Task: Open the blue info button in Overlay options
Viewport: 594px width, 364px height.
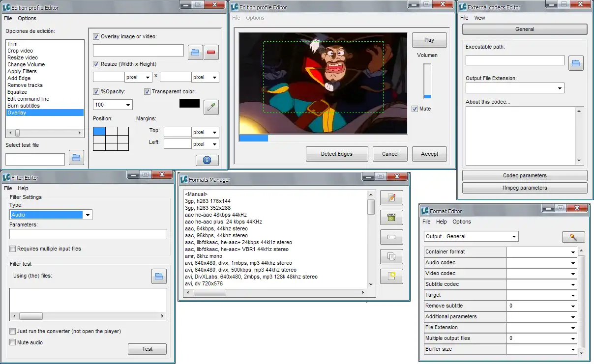Action: [207, 160]
